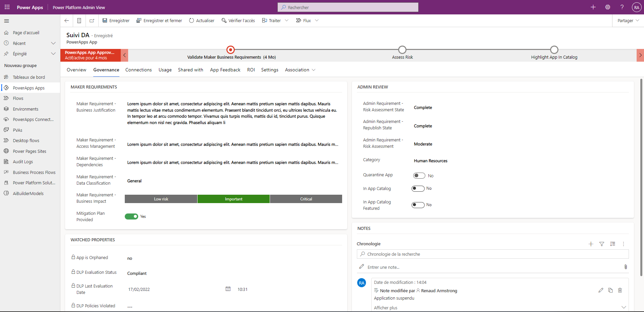Delete the note with trash icon
Image resolution: width=644 pixels, height=312 pixels.
(x=620, y=290)
